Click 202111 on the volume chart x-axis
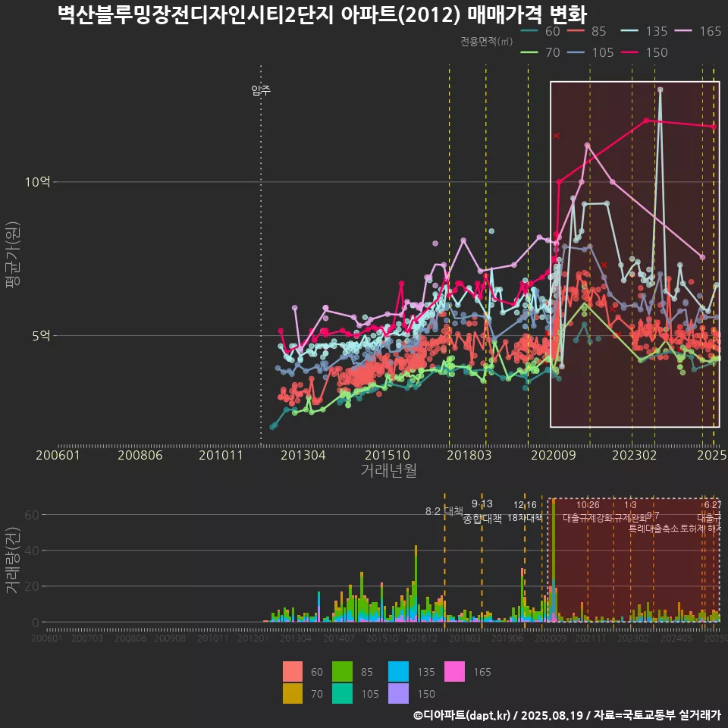728x728 pixels. tap(590, 638)
